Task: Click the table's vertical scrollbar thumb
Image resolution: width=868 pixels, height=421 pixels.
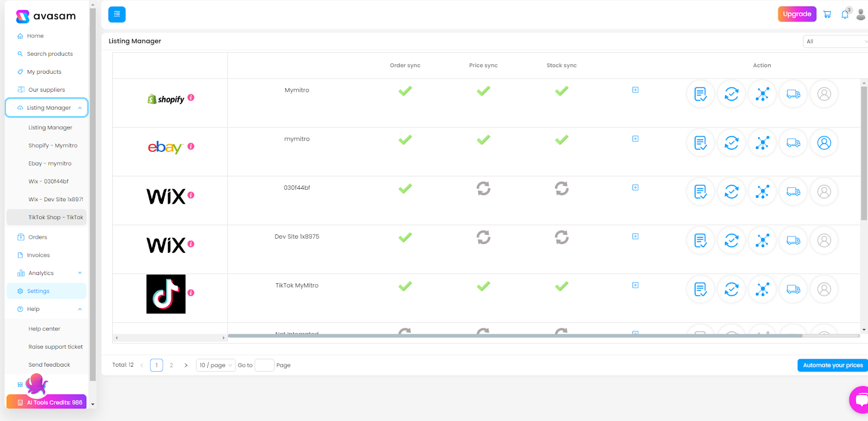Action: pyautogui.click(x=864, y=153)
